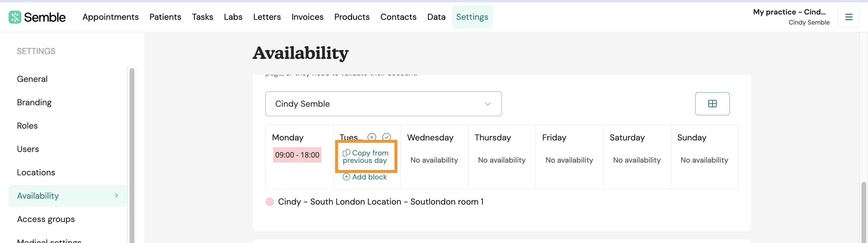The height and width of the screenshot is (243, 868).
Task: Select the Settings tab
Action: 472,17
